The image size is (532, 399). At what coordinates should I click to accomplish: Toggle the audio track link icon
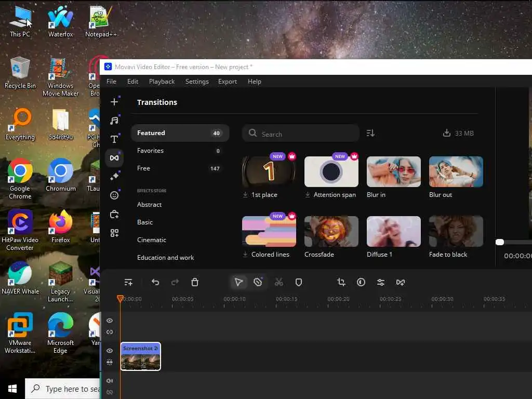(x=110, y=392)
